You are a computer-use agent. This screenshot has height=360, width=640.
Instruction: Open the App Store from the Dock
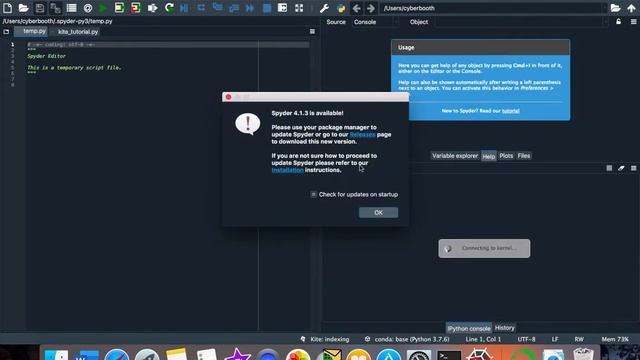(x=388, y=354)
